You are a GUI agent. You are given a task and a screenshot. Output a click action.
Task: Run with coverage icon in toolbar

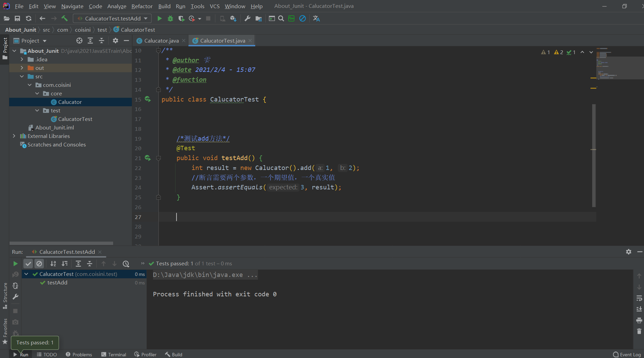coord(181,18)
